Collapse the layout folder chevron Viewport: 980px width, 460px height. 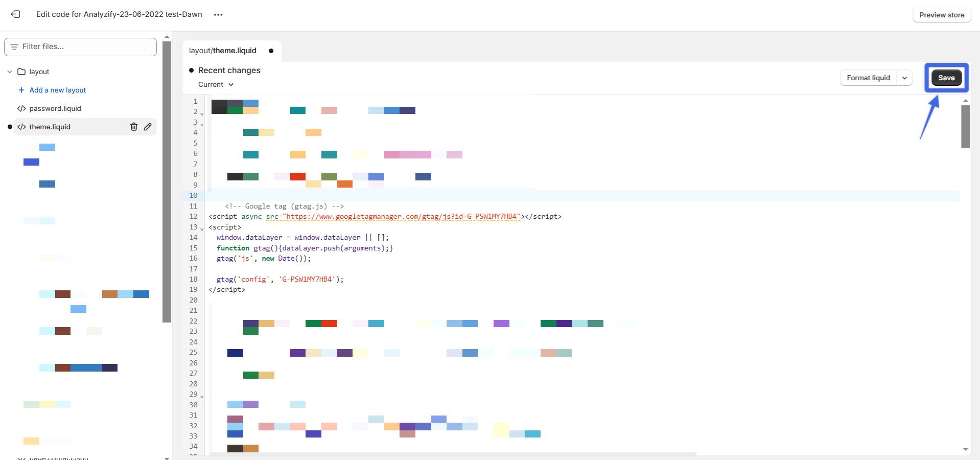[9, 72]
